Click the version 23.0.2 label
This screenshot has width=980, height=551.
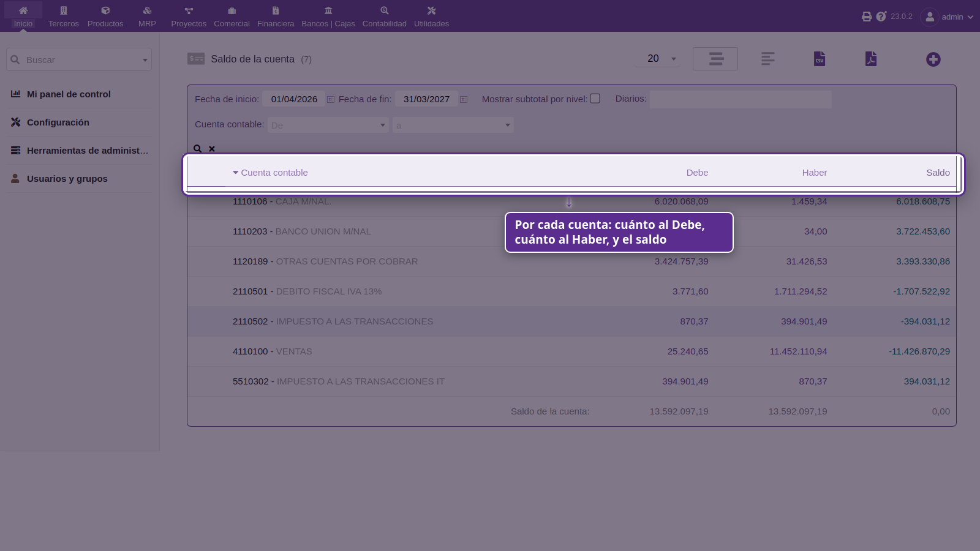click(902, 17)
